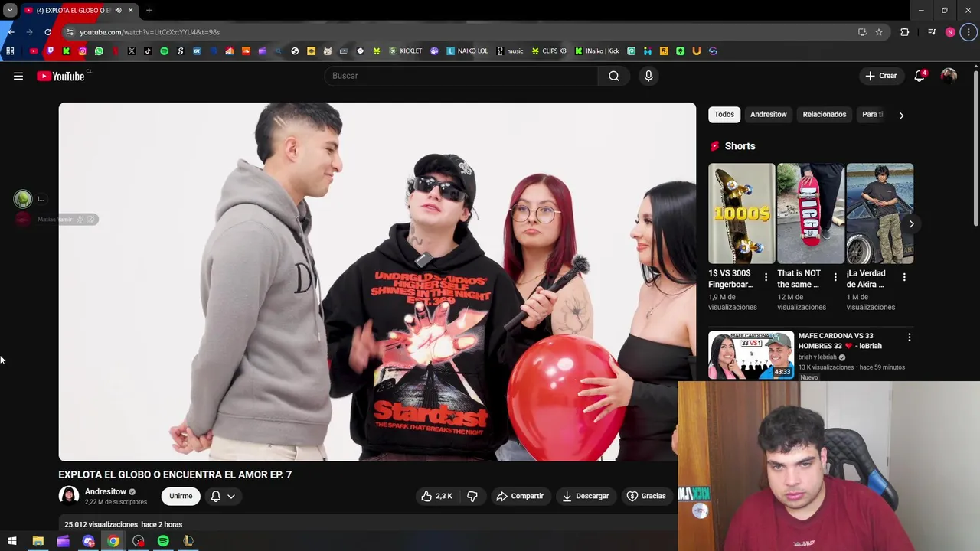Download the video via Descargar
This screenshot has width=980, height=551.
coord(586,496)
